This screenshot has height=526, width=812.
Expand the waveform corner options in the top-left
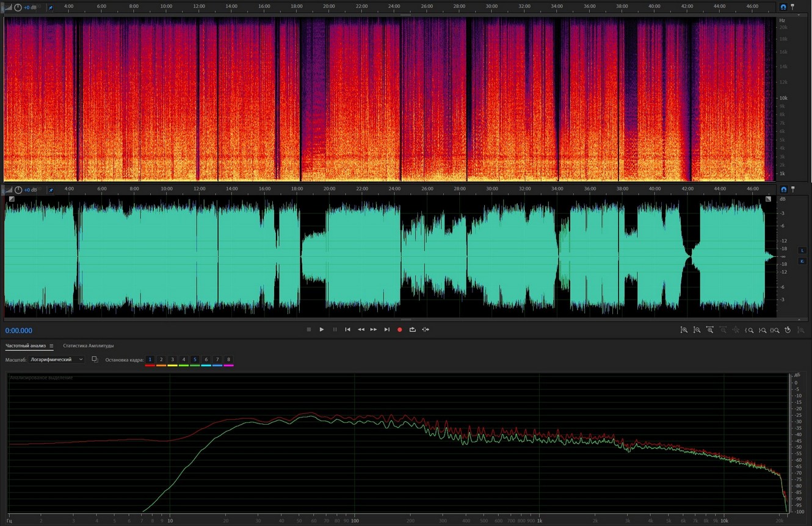pos(12,199)
